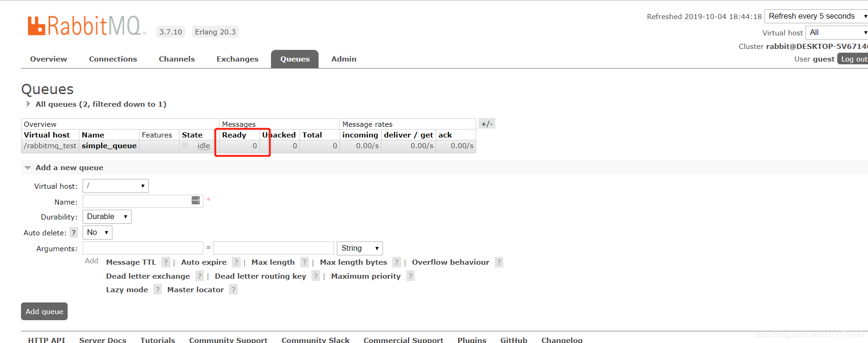Click the Add queue button

[44, 311]
